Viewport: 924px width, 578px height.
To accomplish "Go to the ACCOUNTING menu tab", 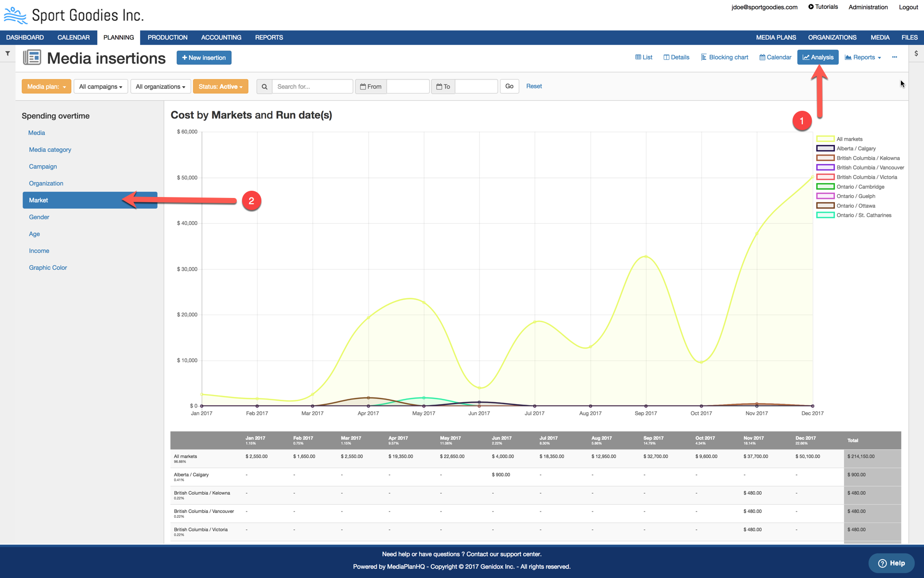I will point(221,38).
